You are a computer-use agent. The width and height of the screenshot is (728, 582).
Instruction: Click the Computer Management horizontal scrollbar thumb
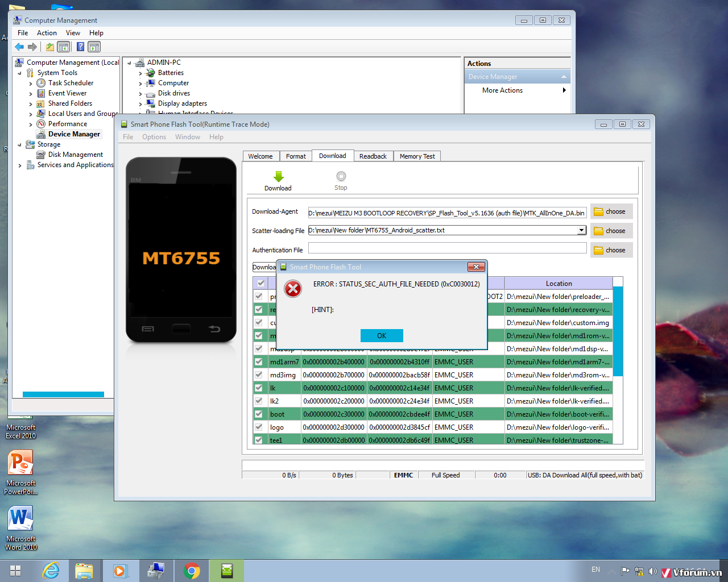pos(63,394)
